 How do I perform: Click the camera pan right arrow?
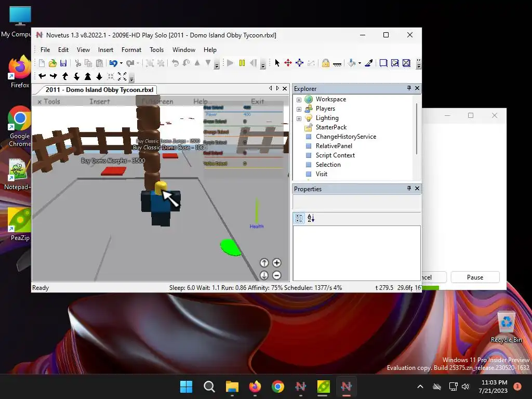pyautogui.click(x=54, y=76)
